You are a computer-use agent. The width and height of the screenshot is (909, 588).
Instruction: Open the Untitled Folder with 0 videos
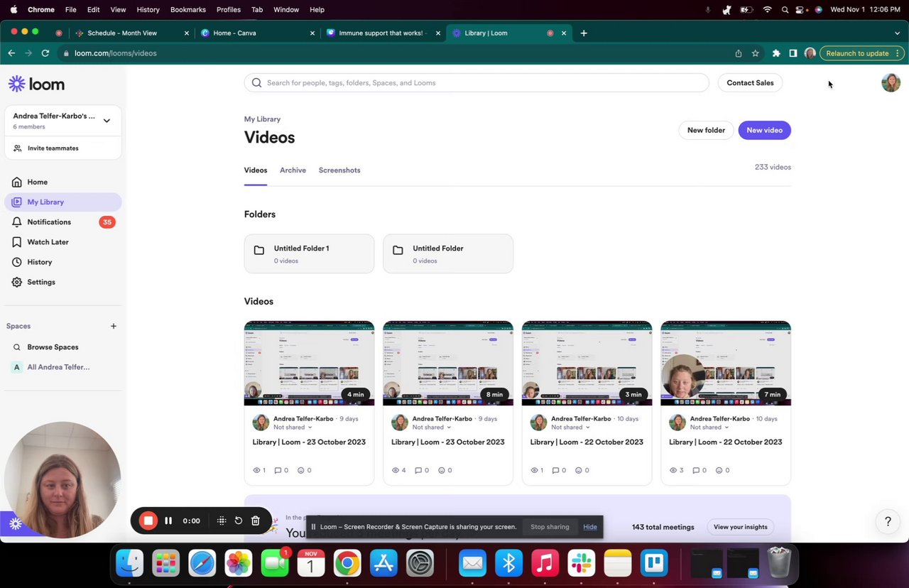coord(448,254)
